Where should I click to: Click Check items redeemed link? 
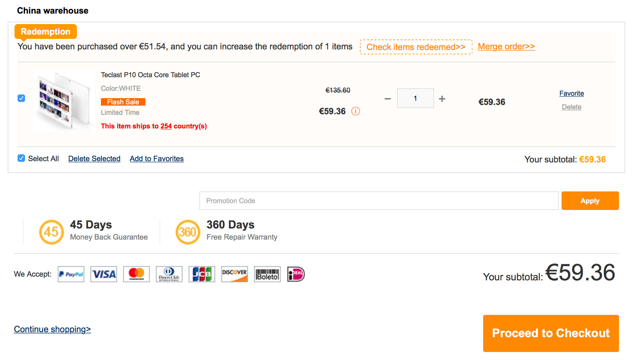pos(416,47)
